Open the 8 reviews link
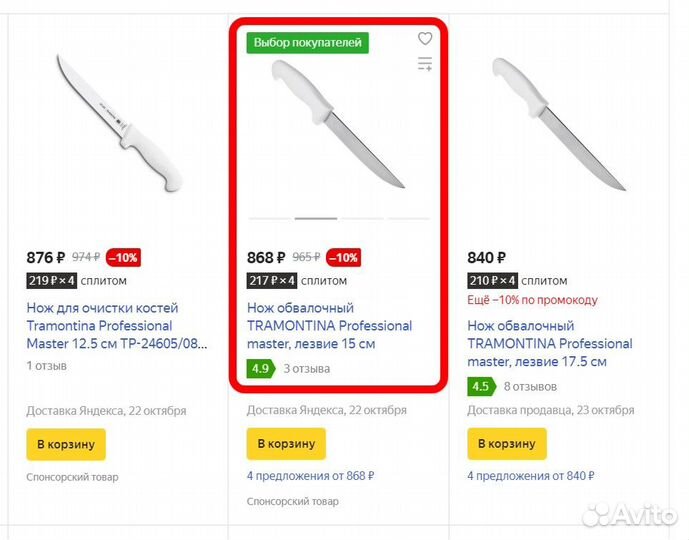The image size is (689, 540). 530,386
